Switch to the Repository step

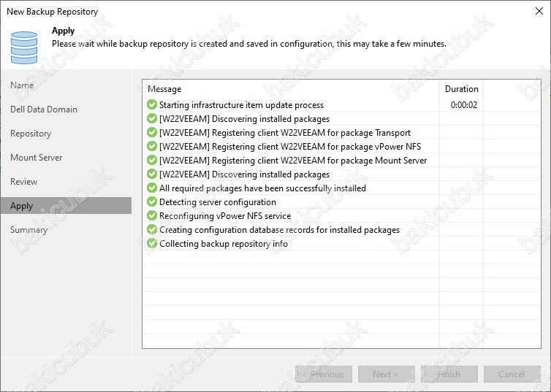[x=31, y=134]
